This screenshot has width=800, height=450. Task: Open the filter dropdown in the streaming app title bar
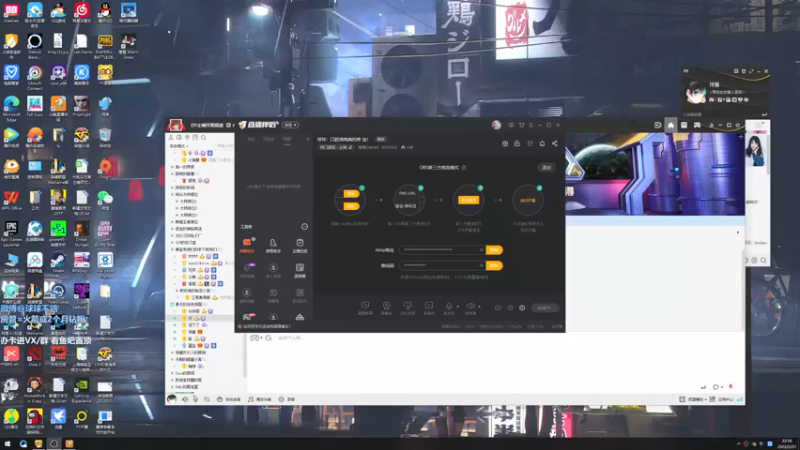click(x=521, y=125)
